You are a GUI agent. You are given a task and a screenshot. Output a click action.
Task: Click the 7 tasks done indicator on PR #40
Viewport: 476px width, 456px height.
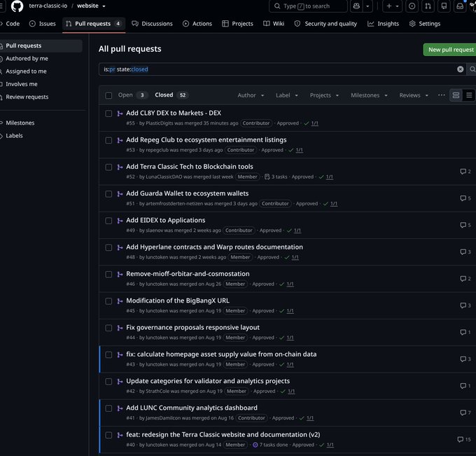point(270,445)
